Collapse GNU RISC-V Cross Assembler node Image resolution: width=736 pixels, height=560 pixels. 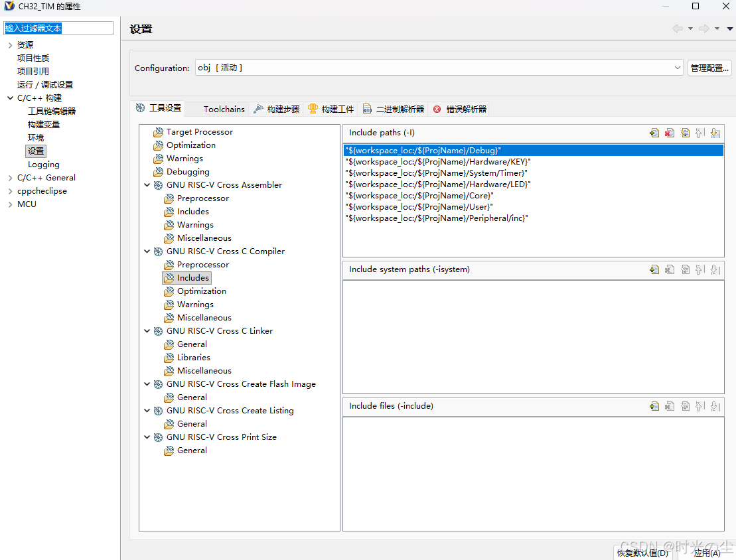[147, 185]
